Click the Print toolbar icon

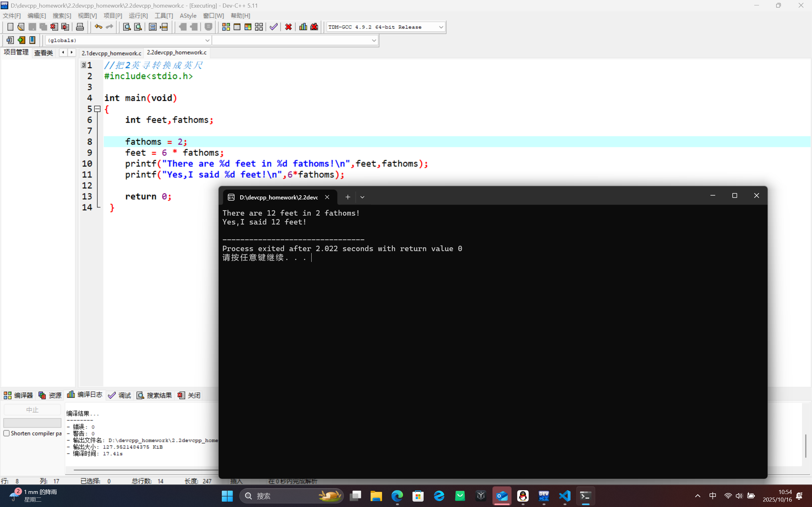[80, 27]
